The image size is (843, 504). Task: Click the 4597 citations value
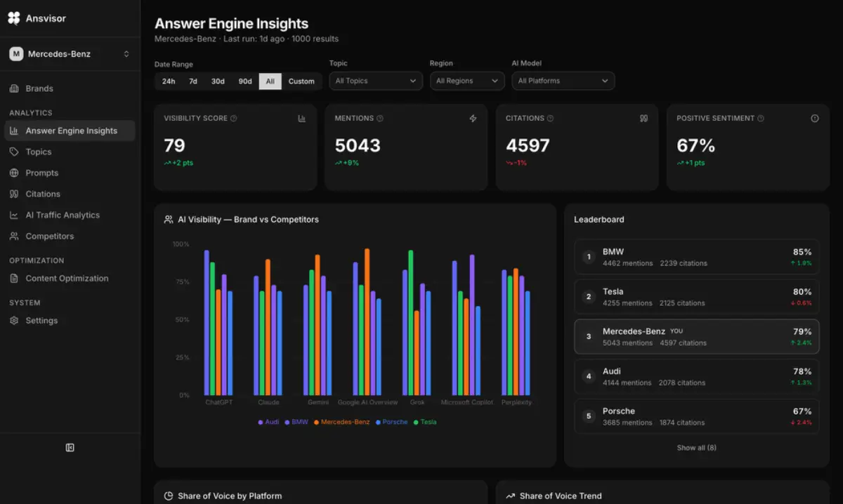click(528, 145)
